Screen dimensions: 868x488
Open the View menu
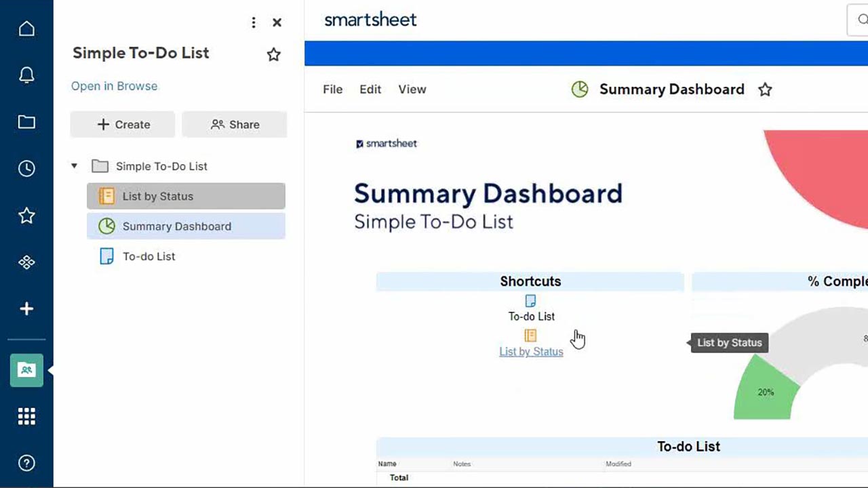pos(412,89)
